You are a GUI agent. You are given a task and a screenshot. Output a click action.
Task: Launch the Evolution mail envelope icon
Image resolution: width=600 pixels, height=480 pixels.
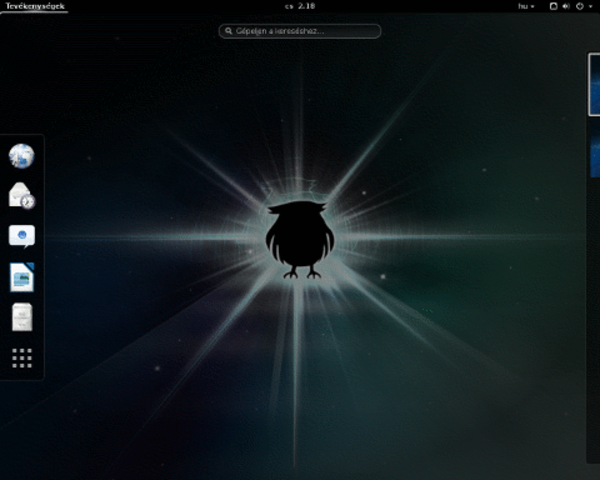(22, 196)
